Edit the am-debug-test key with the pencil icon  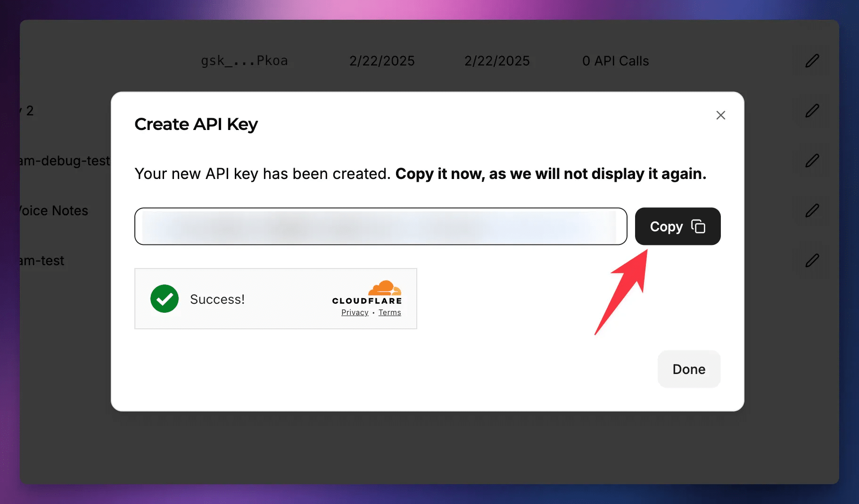(x=812, y=161)
